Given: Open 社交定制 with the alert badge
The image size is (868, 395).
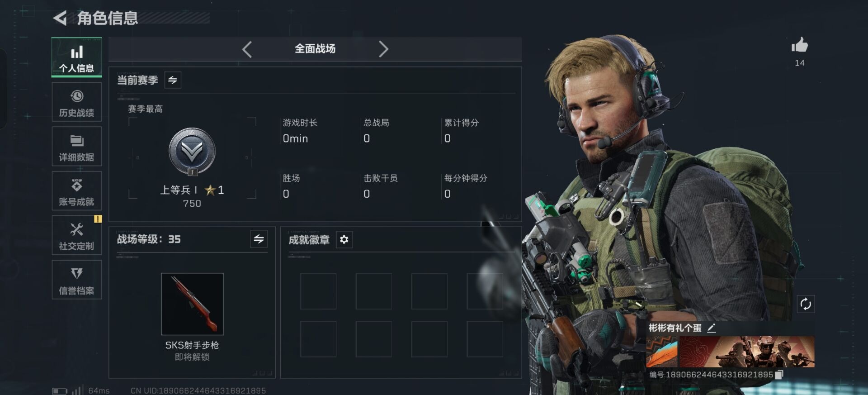Looking at the screenshot, I should pos(76,235).
